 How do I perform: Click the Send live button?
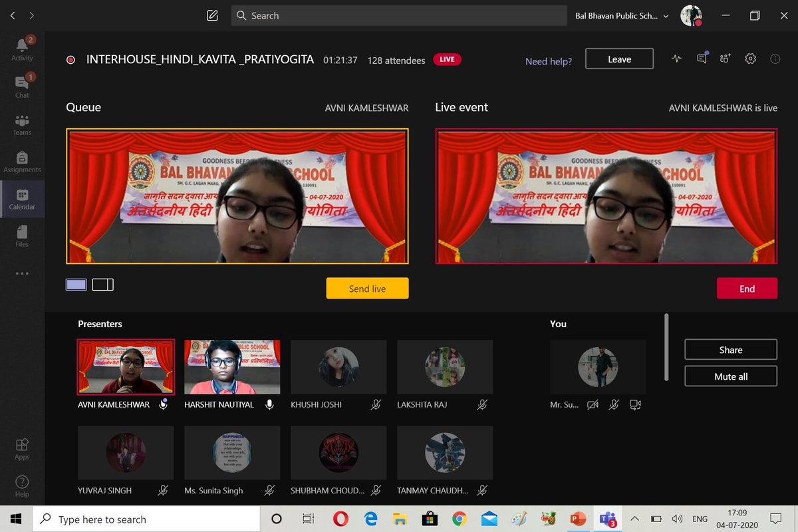pos(367,288)
